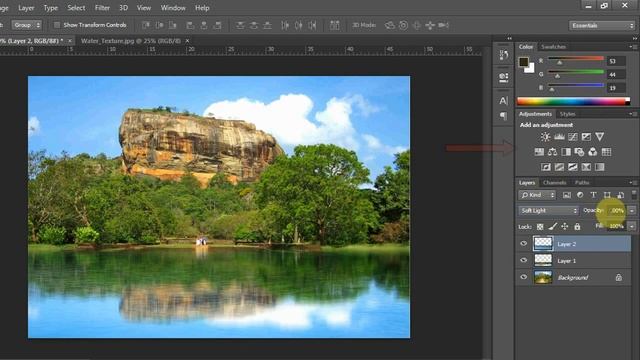Image resolution: width=640 pixels, height=360 pixels.
Task: Add a Gradient Map adjustment
Action: coord(600,167)
